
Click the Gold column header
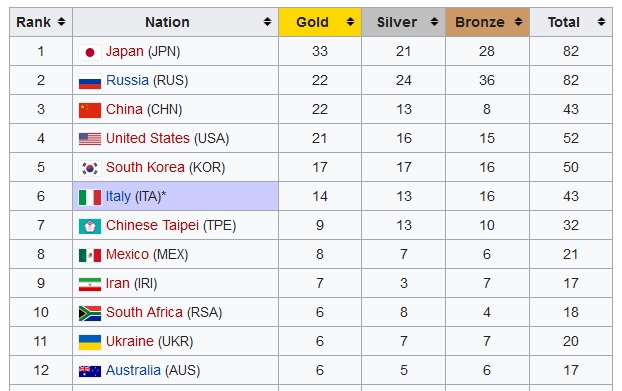[320, 22]
